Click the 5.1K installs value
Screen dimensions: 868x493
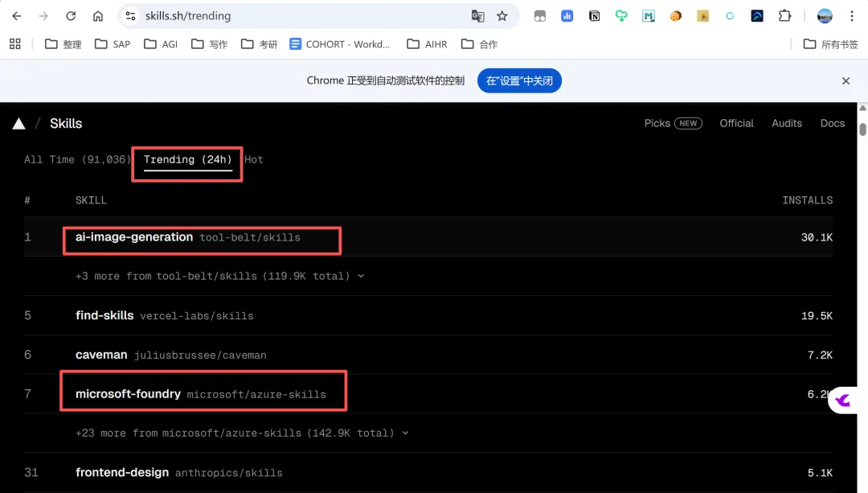coord(820,473)
